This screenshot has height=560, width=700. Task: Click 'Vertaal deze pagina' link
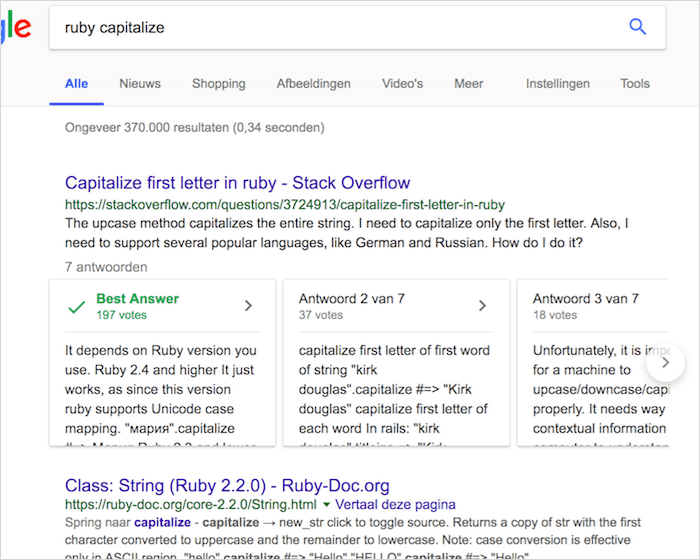click(396, 505)
